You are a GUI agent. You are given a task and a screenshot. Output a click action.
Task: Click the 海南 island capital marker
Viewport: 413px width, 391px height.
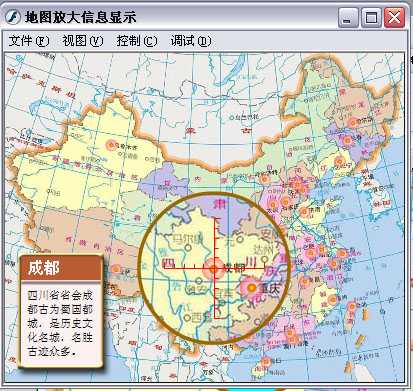pyautogui.click(x=265, y=361)
